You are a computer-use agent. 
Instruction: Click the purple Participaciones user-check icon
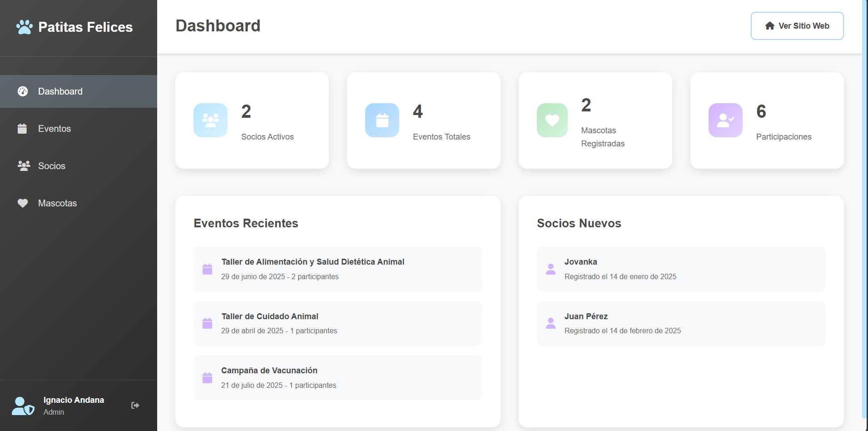point(725,120)
